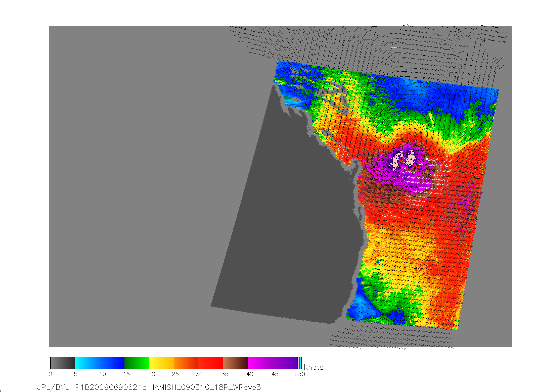
Task: Click the 0 knots legend label
Action: [x=50, y=374]
